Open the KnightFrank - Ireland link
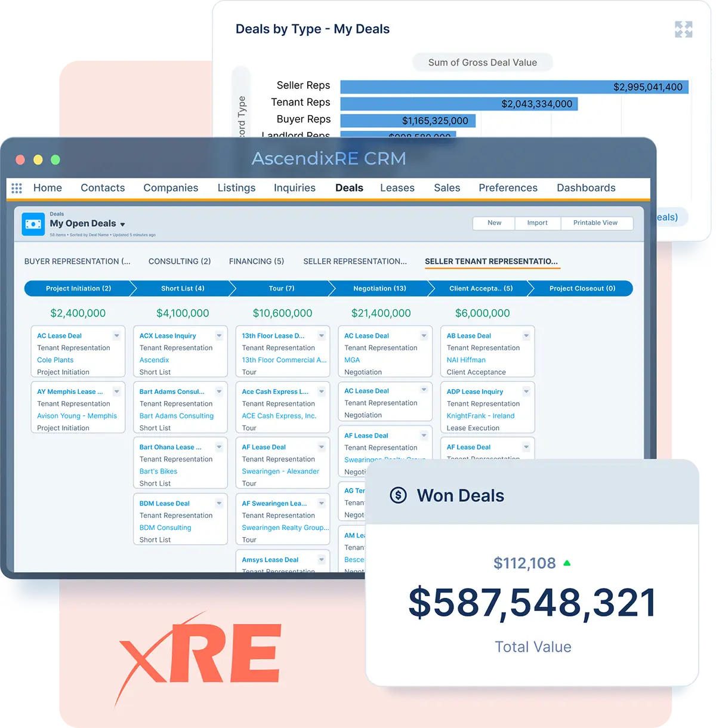The height and width of the screenshot is (728, 716). [480, 416]
